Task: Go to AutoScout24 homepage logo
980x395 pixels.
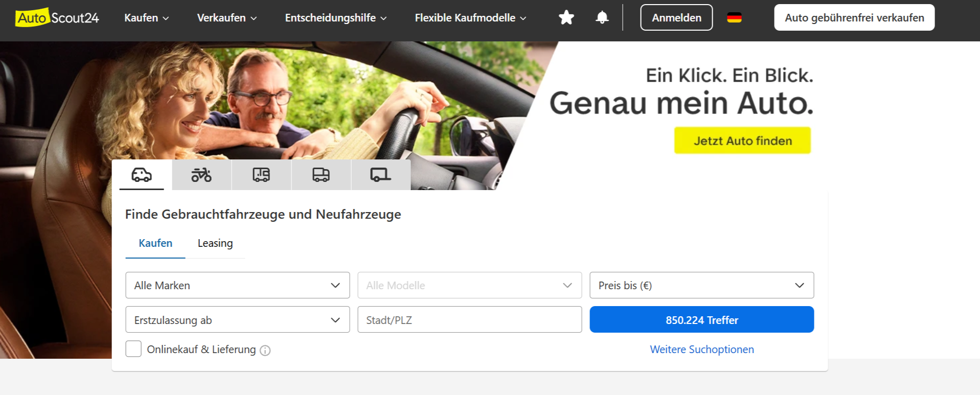Action: click(57, 17)
